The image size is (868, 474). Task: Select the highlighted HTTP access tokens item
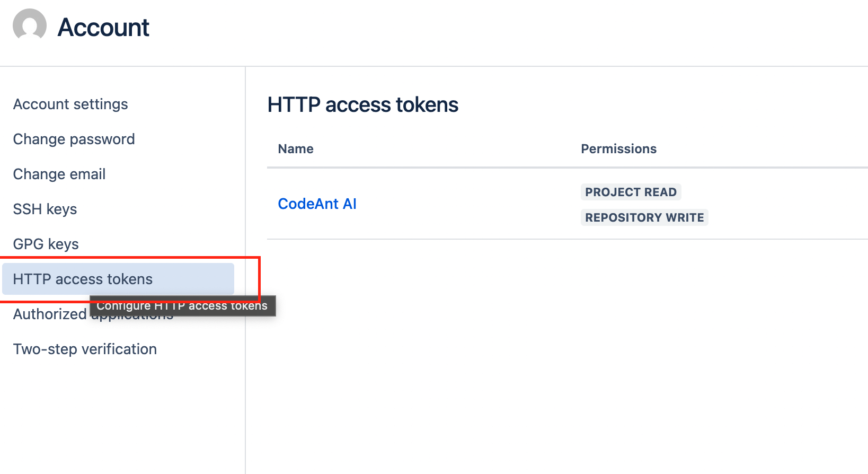tap(83, 279)
